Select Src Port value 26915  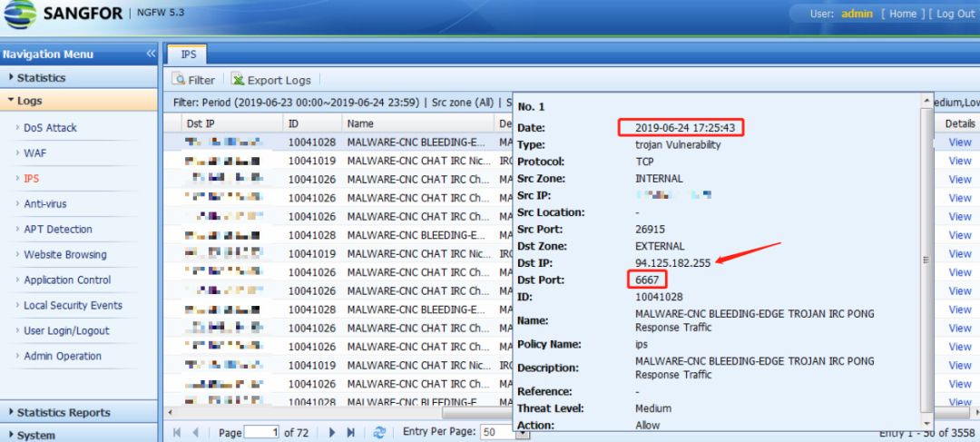point(650,230)
